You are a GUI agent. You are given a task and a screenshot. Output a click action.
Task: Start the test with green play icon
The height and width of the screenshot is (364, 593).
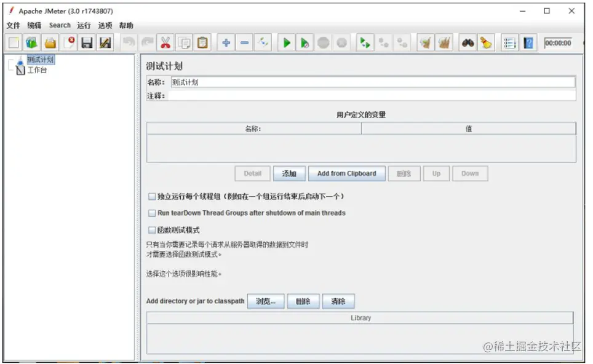pos(287,42)
